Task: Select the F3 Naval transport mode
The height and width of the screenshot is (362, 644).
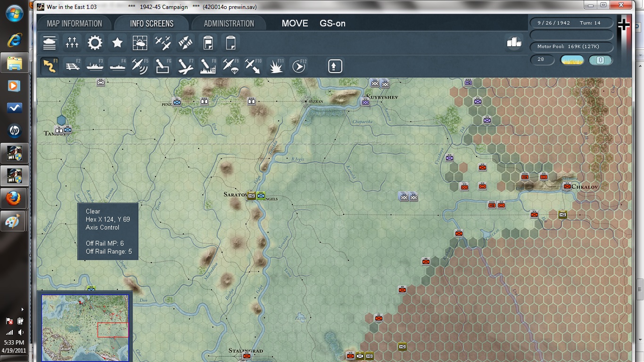Action: coord(95,66)
